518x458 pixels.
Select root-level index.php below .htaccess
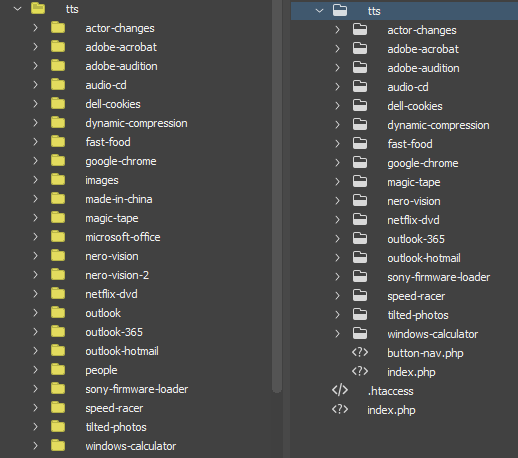pyautogui.click(x=391, y=410)
